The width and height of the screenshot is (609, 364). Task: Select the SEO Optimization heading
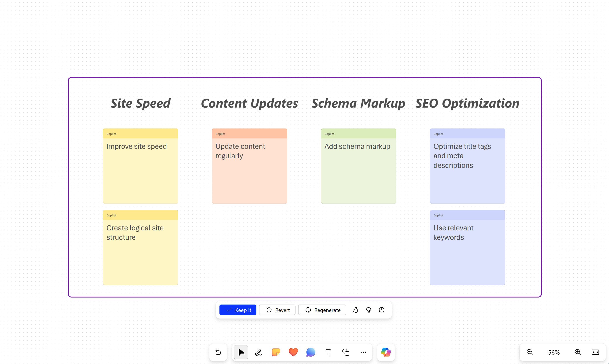(x=467, y=103)
